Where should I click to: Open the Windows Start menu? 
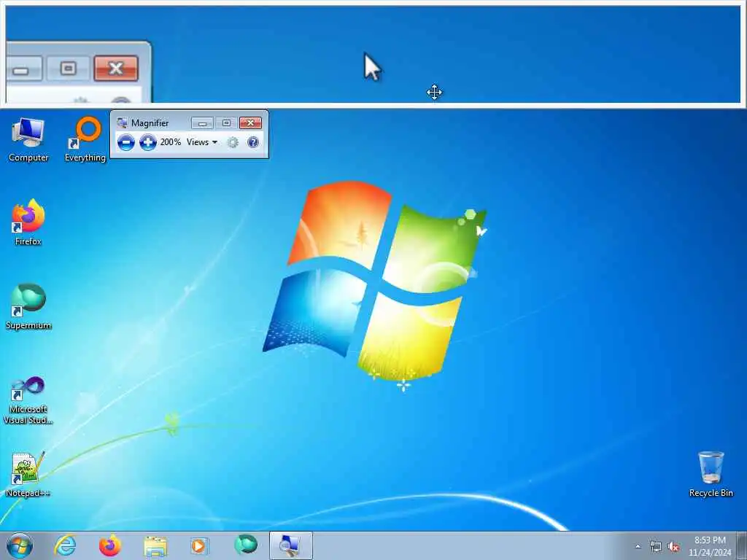20,545
